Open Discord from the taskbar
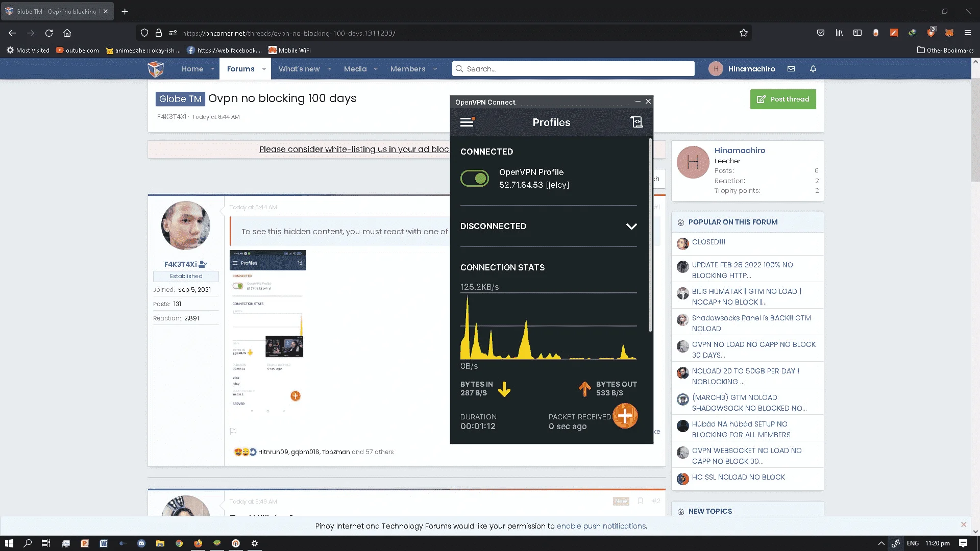Image resolution: width=980 pixels, height=551 pixels. coord(141,543)
